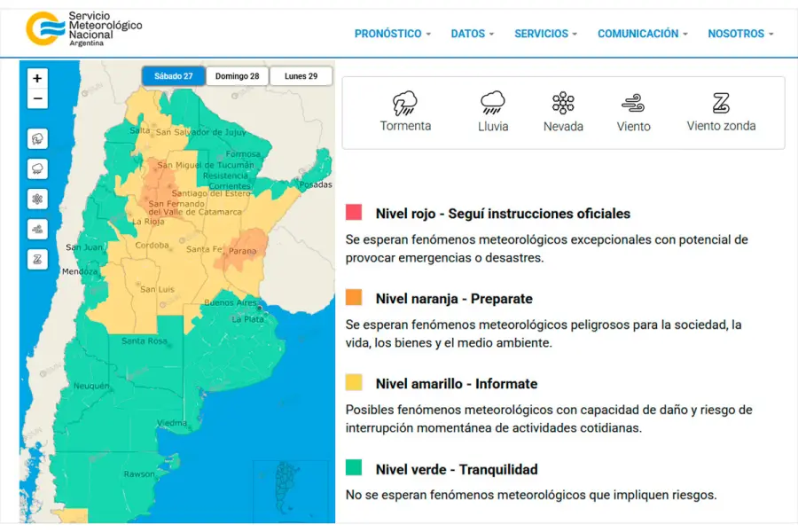Zoom out of the alert map

(x=37, y=98)
